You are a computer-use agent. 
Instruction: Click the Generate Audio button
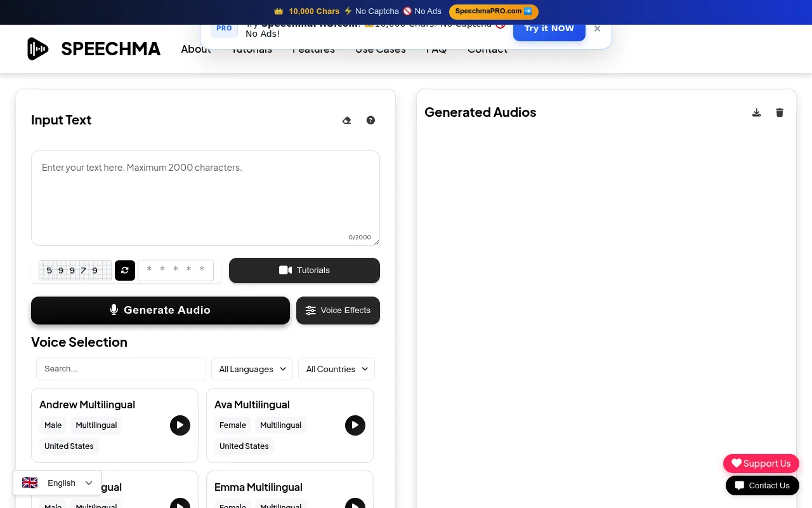160,310
